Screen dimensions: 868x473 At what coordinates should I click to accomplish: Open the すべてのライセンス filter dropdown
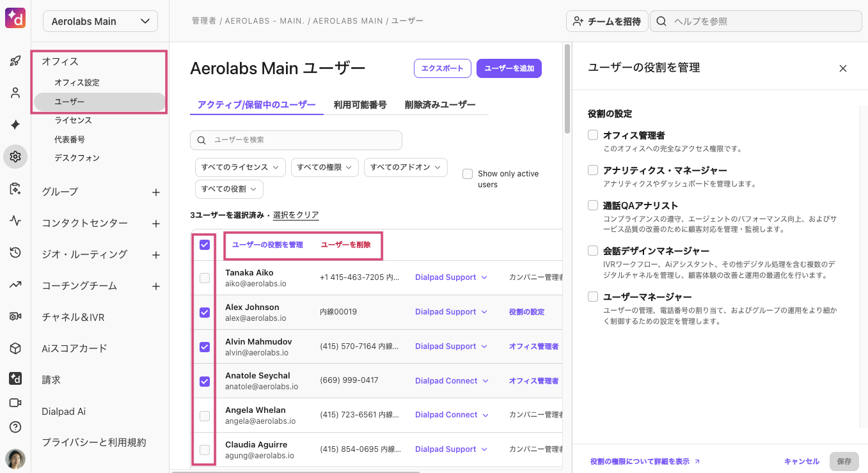[241, 167]
